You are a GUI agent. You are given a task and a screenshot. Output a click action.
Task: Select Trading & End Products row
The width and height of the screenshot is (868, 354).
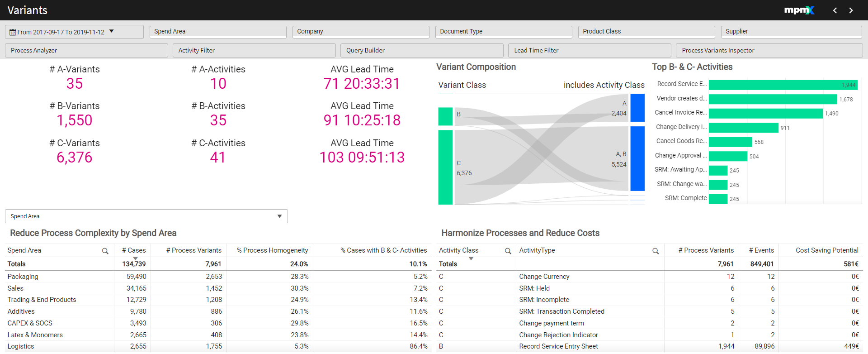click(217, 300)
